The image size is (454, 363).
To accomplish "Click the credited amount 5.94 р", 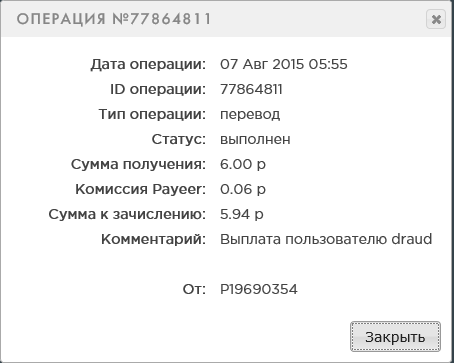I will 242,214.
